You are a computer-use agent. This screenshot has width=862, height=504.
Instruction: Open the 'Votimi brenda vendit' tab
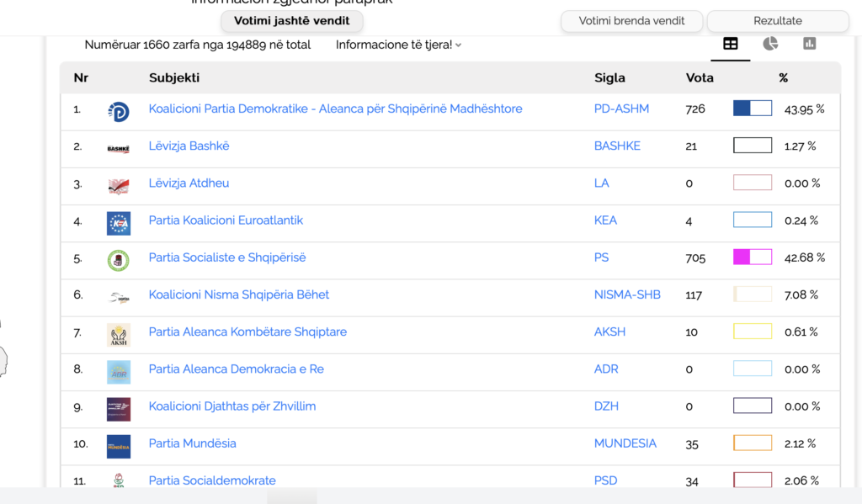click(x=631, y=21)
